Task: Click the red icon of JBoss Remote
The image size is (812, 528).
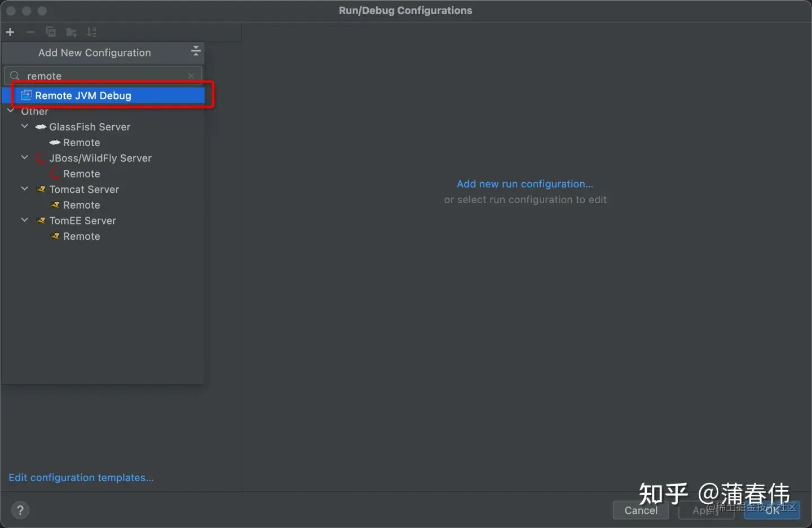Action: [55, 174]
